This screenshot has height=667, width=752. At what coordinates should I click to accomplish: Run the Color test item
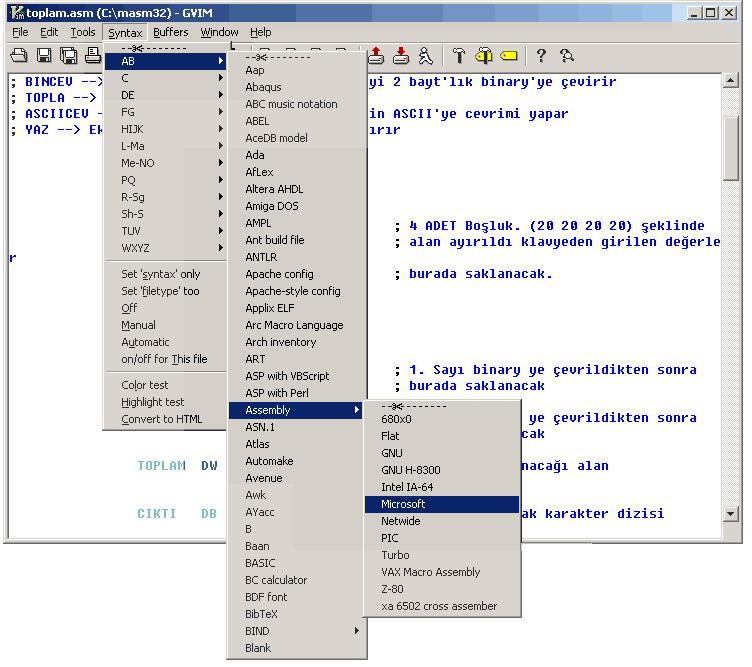point(165,385)
